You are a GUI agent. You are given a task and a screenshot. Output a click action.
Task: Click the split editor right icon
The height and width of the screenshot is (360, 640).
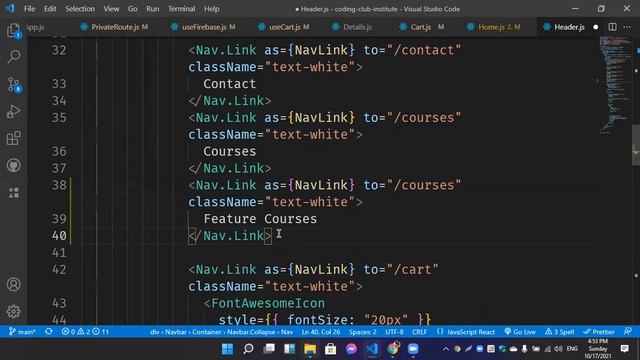612,27
